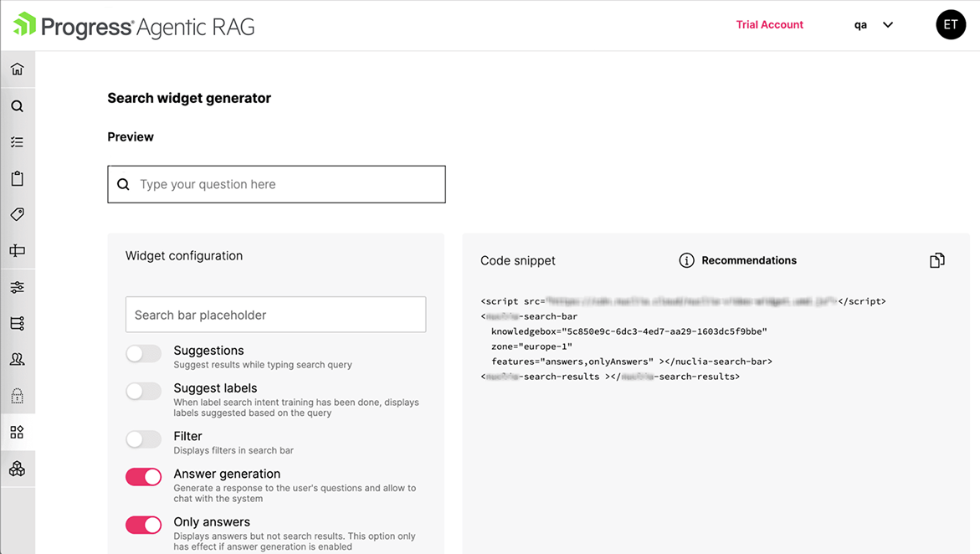Image resolution: width=980 pixels, height=554 pixels.
Task: Open the qa account dropdown
Action: (x=873, y=24)
